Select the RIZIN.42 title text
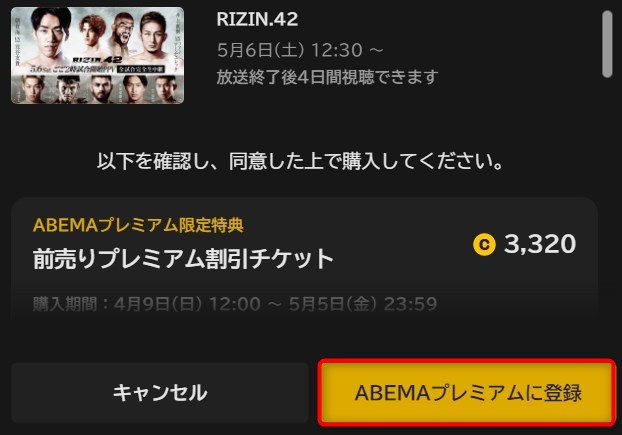The image size is (622, 435). point(257,19)
